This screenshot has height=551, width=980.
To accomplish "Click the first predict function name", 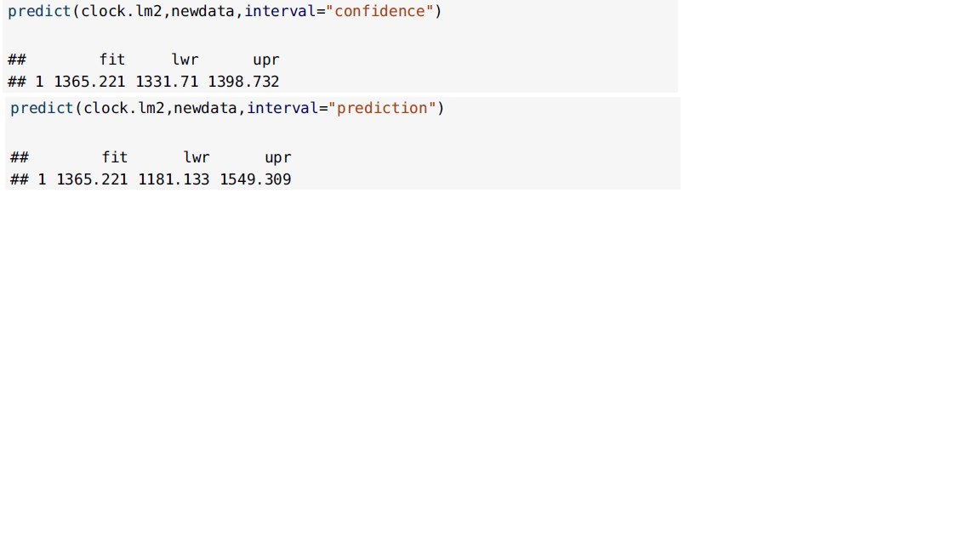I will pos(39,11).
